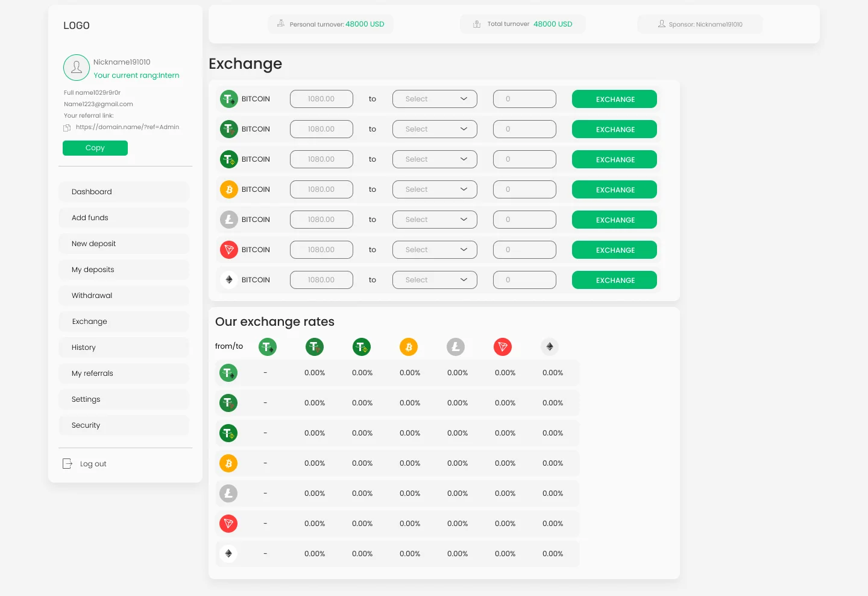Open the Select dropdown in the Ethereum row
The image size is (868, 596).
(x=435, y=280)
